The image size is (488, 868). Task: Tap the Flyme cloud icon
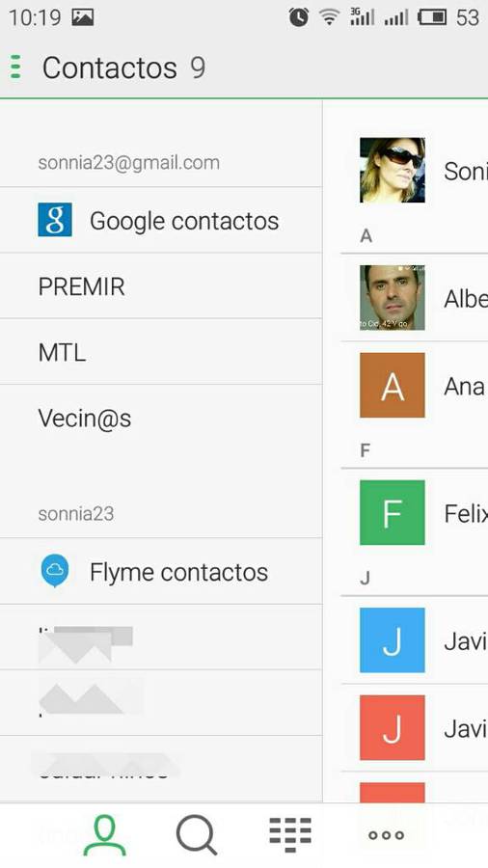pos(55,571)
